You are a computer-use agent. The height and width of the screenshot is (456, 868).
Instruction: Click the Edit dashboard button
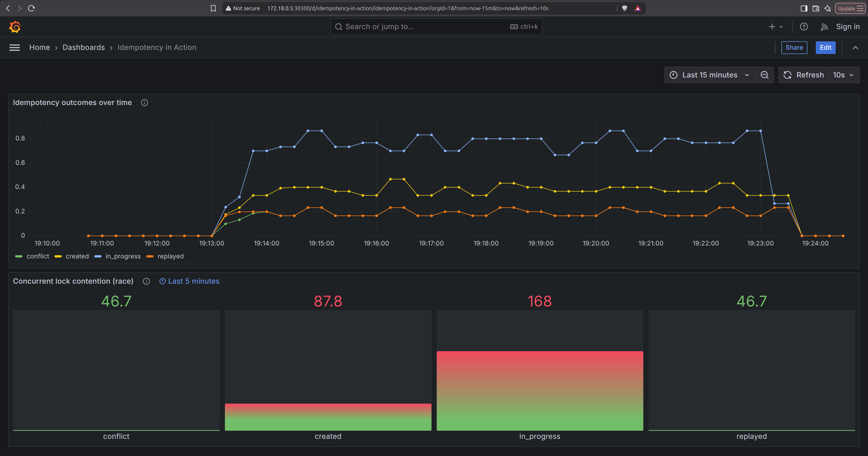826,47
